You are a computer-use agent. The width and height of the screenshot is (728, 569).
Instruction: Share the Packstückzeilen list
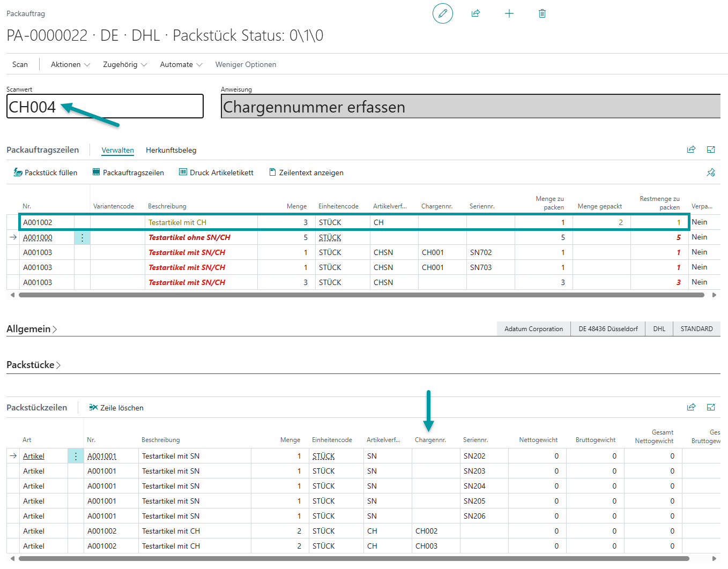[691, 407]
